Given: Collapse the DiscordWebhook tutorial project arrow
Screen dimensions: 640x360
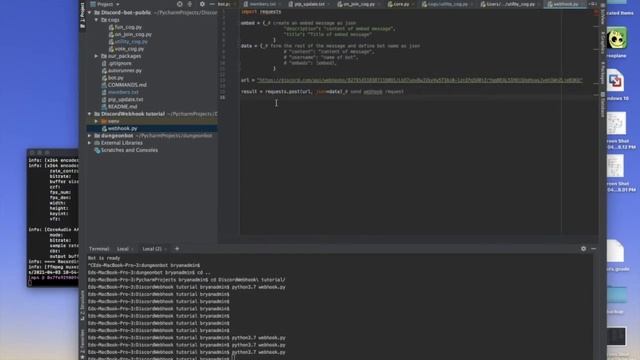Looking at the screenshot, I should click(x=89, y=114).
